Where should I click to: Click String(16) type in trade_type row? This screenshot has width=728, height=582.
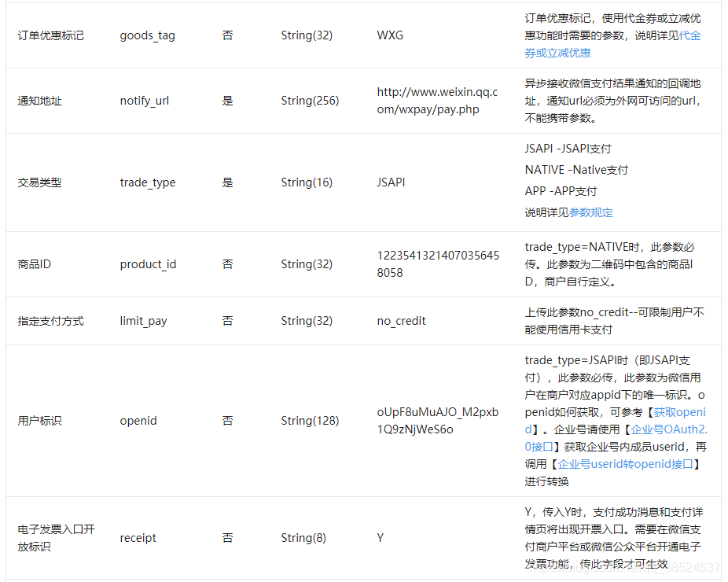[x=307, y=182]
